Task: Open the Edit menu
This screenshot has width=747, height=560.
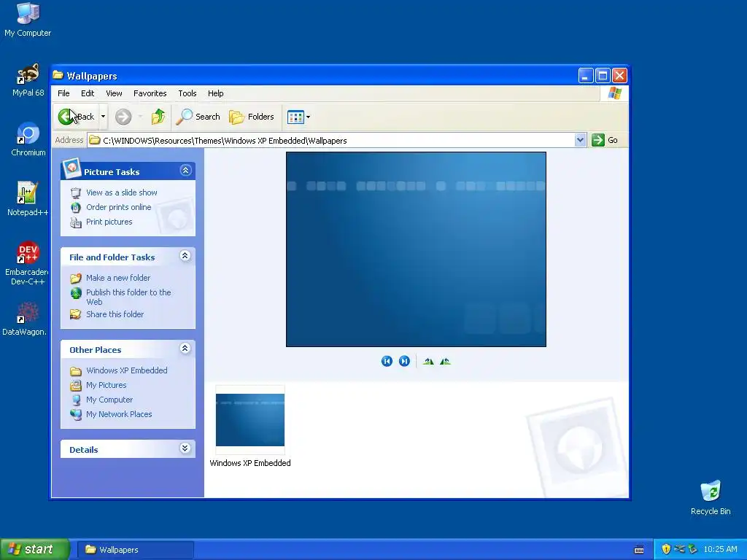Action: point(88,93)
